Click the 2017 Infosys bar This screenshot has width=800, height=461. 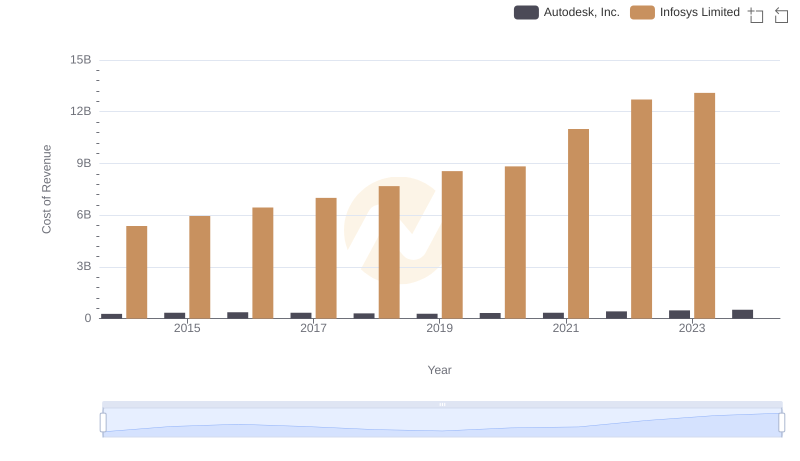click(x=326, y=258)
